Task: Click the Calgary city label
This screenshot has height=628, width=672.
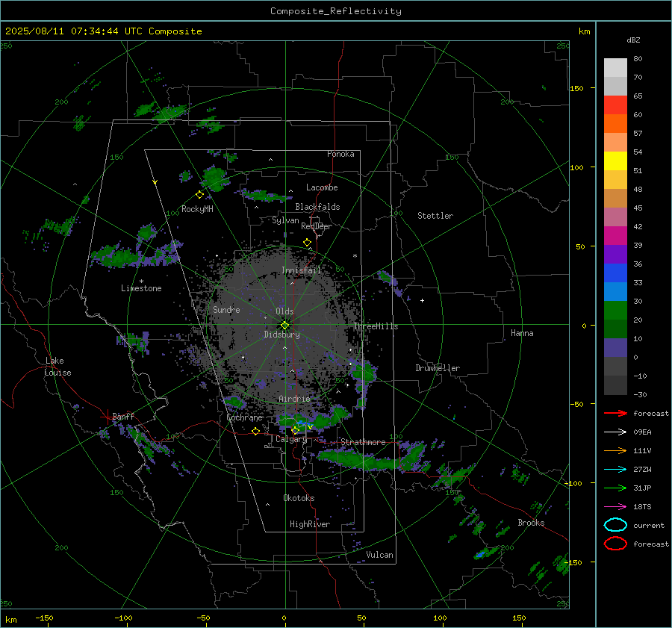Action: coord(291,439)
